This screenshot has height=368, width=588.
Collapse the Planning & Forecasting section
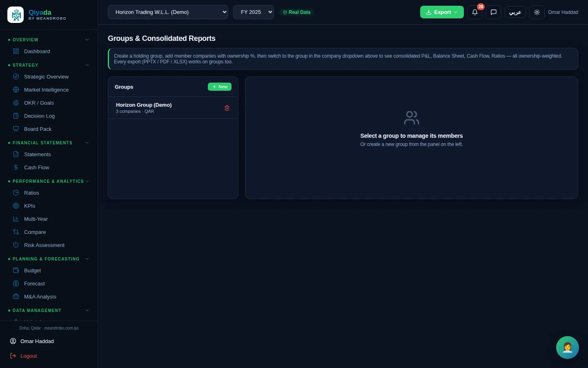pos(49,259)
